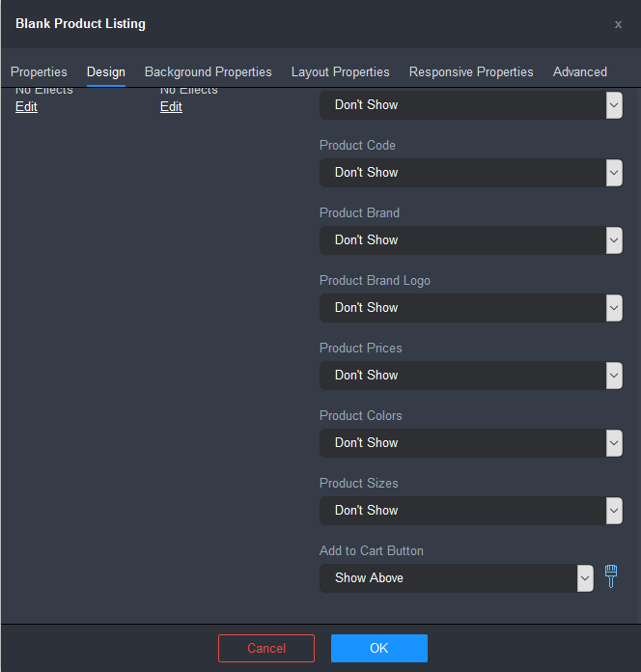Open the topmost partially hidden Don't Show dropdown
Viewport: 641px width, 672px height.
point(470,105)
